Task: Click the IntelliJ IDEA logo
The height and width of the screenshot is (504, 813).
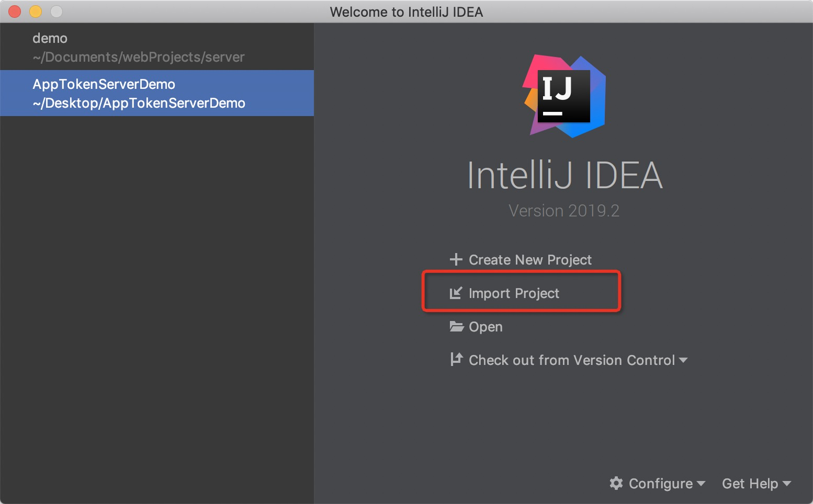Action: click(564, 96)
